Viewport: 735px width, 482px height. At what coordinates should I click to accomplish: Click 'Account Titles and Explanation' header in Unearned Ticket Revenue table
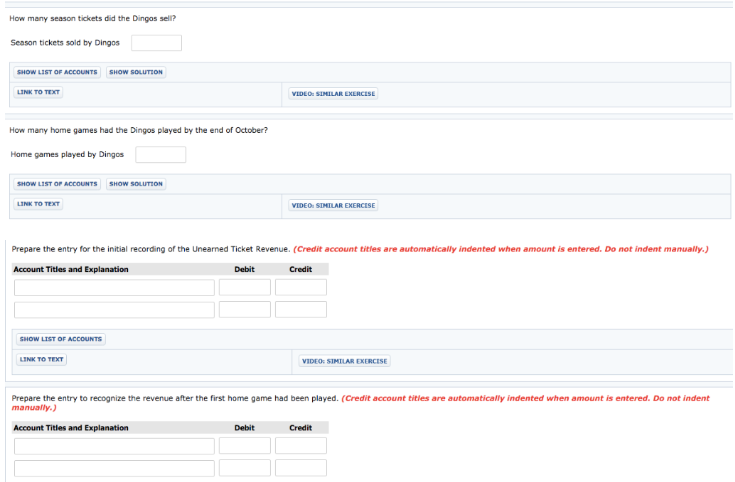click(71, 269)
